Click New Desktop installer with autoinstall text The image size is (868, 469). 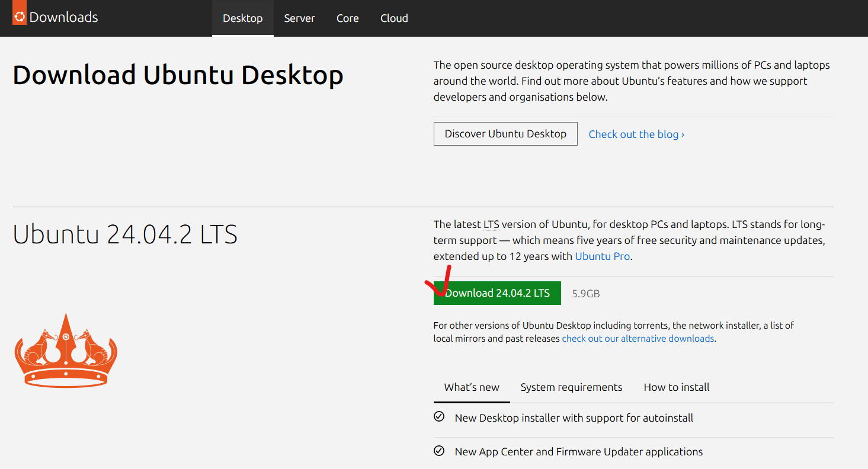click(574, 418)
